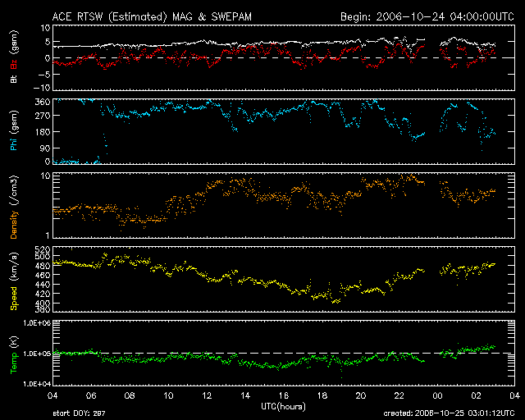Click the '20' hour label on time axis
Screen dimensions: 525x420
pos(361,396)
